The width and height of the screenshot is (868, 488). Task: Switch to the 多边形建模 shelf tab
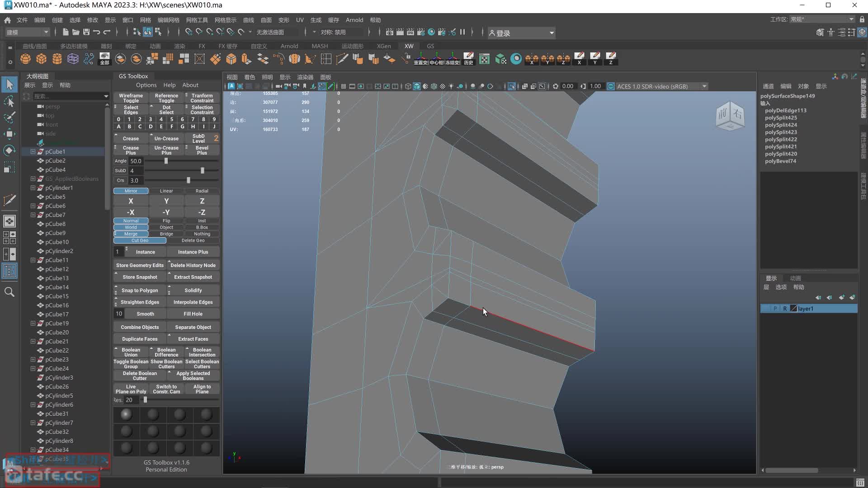pyautogui.click(x=74, y=46)
